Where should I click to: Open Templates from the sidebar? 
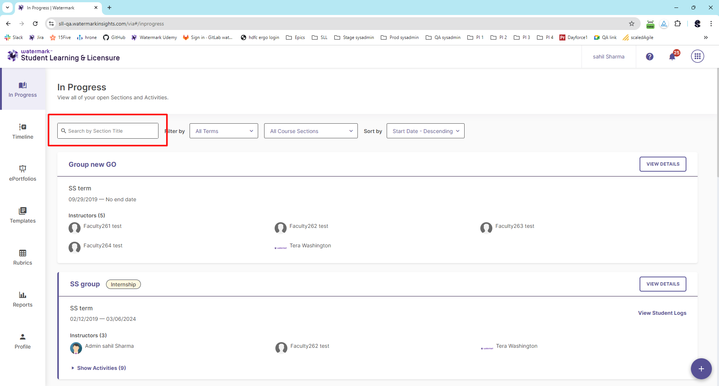point(22,215)
